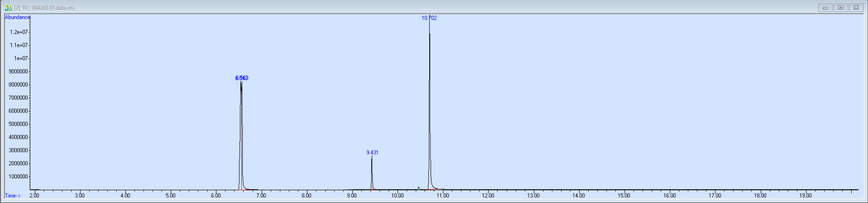This screenshot has height=203, width=868.
Task: Click the 9.00 time axis tick
Action: point(352,196)
